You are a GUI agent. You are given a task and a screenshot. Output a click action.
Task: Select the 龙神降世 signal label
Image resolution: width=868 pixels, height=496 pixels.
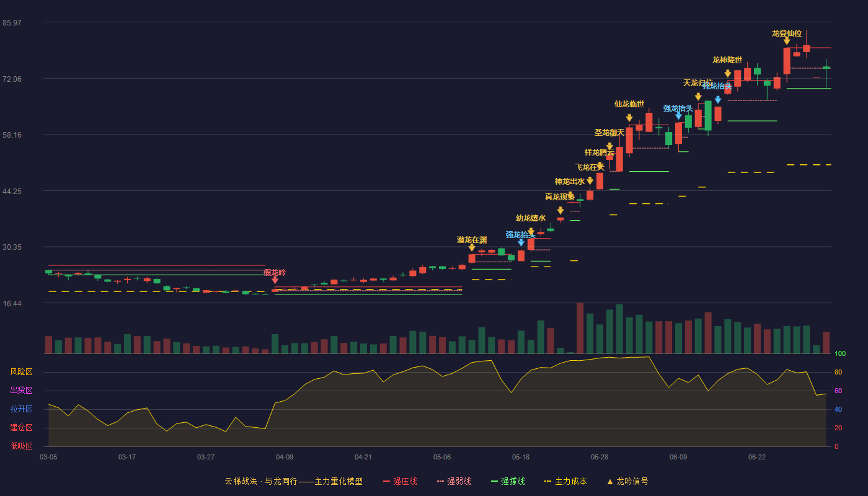(x=727, y=60)
